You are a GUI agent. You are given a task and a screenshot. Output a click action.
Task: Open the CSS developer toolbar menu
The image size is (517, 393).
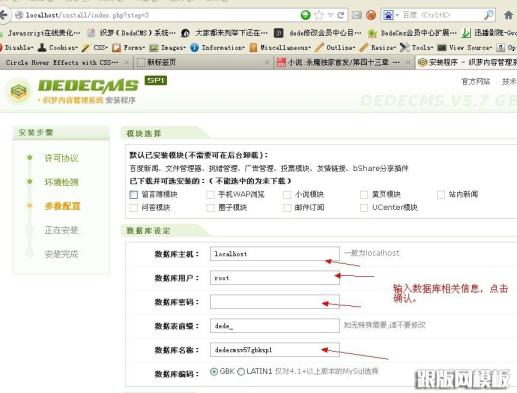coord(95,48)
